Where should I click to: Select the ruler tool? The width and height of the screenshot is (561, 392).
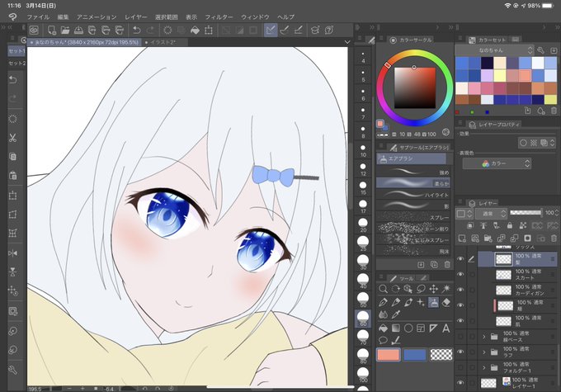(x=434, y=328)
